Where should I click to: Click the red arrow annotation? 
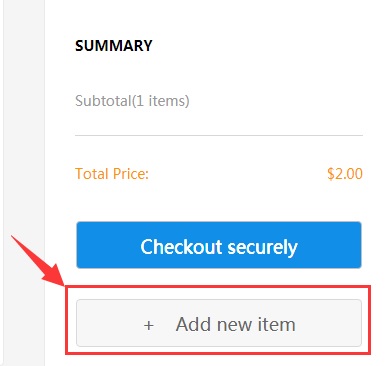[37, 261]
